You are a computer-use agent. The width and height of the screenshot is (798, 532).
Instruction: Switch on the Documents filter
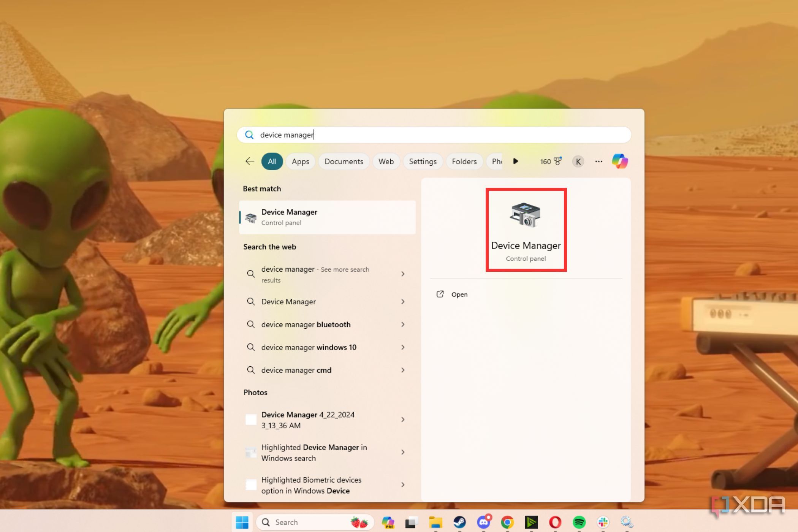coord(344,161)
